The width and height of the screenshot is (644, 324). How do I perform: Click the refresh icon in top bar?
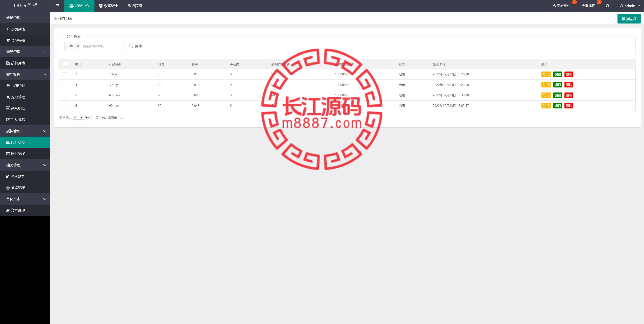click(607, 6)
